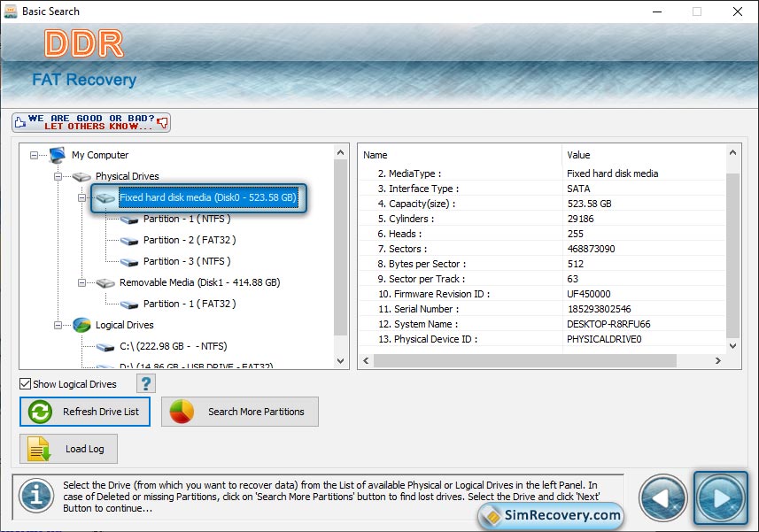Image resolution: width=759 pixels, height=532 pixels.
Task: Click the 'SATA' value cell
Action: [x=578, y=189]
